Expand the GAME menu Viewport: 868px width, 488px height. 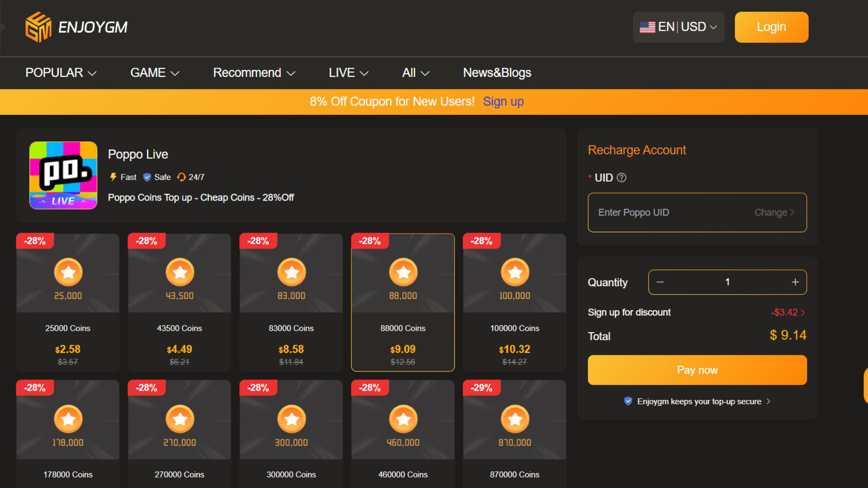tap(154, 73)
